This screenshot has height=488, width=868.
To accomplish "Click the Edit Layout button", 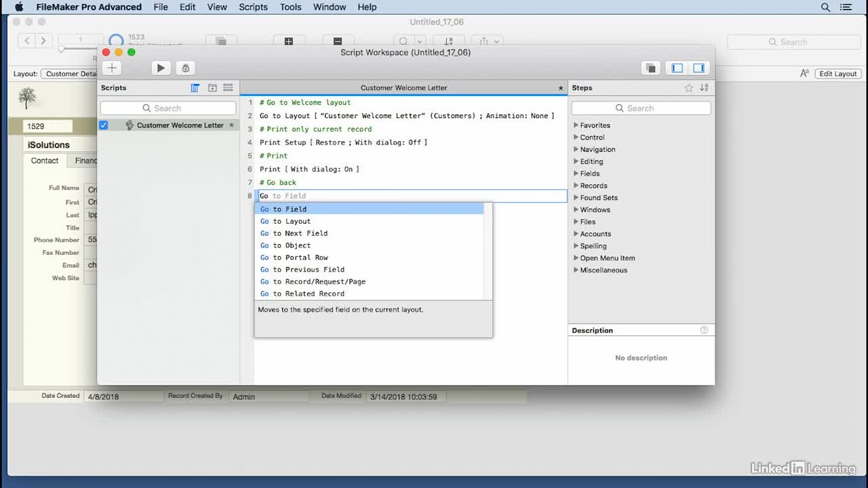I will pyautogui.click(x=837, y=74).
